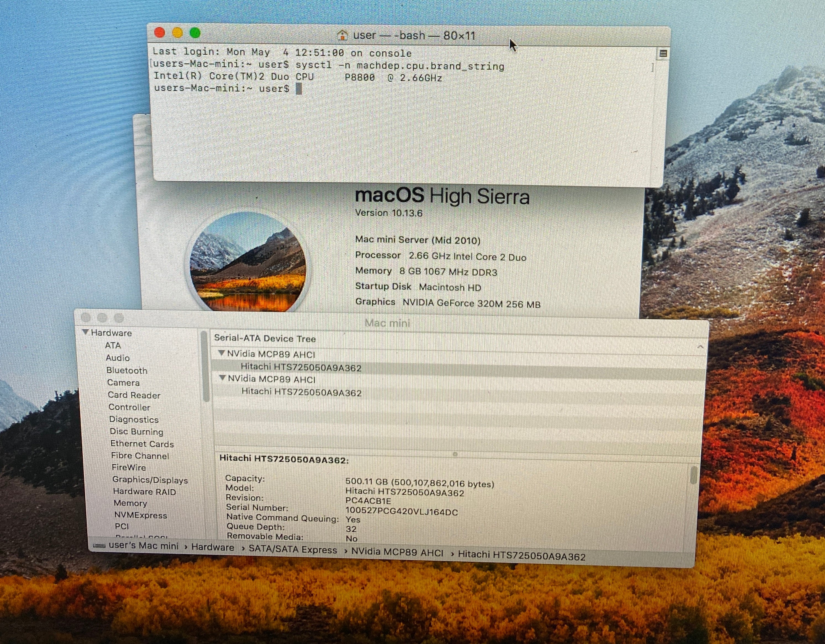825x644 pixels.
Task: Click "Hardware" in the path bar
Action: (213, 547)
